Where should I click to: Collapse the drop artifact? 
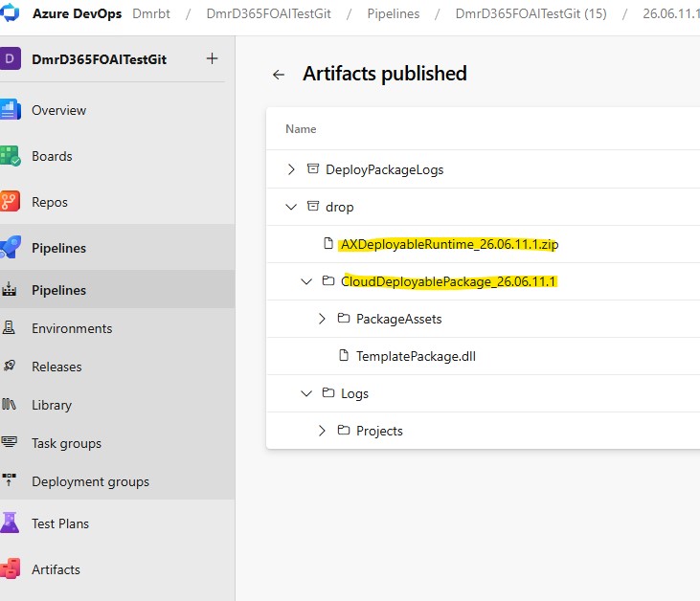point(291,207)
